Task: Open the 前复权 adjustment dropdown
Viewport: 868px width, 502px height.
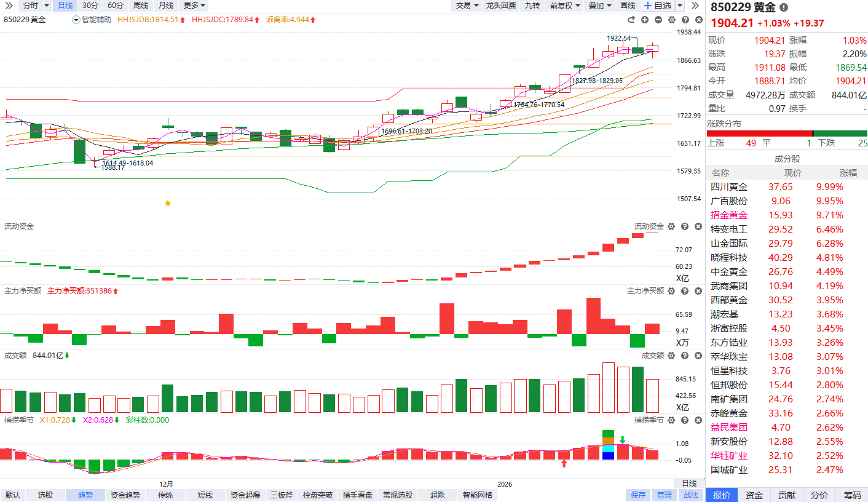Action: tap(564, 6)
